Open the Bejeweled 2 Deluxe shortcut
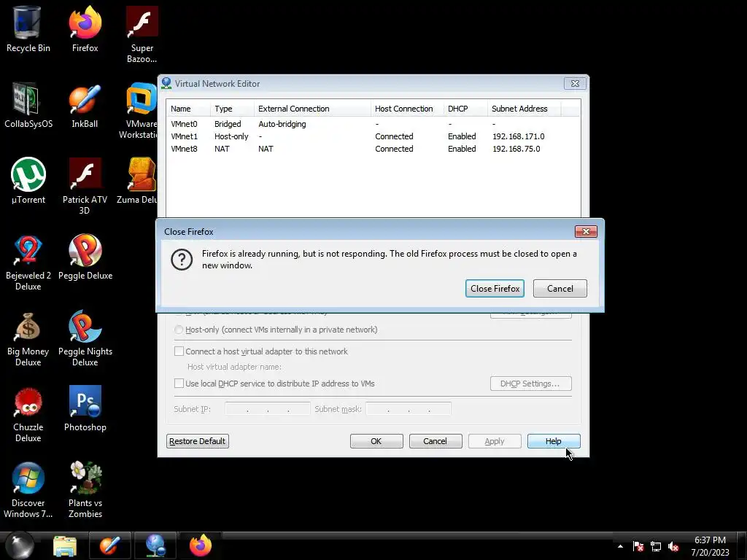 click(x=28, y=262)
